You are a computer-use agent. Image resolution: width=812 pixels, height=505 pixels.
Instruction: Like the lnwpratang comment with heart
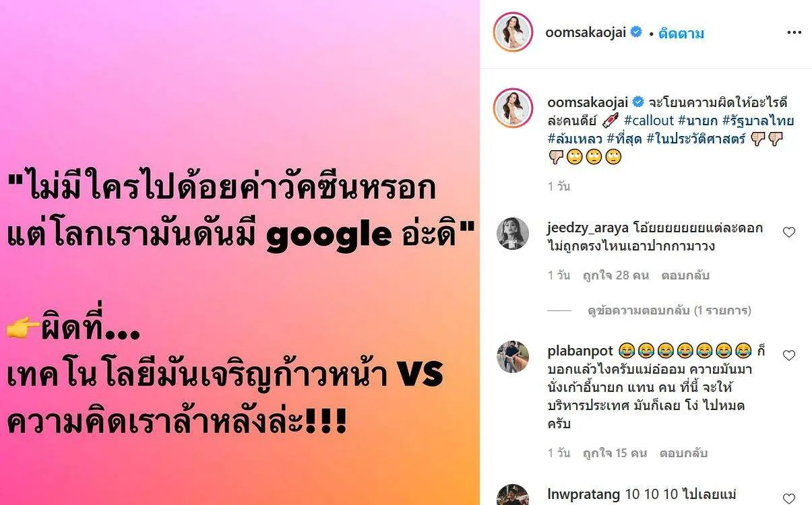[x=789, y=499]
